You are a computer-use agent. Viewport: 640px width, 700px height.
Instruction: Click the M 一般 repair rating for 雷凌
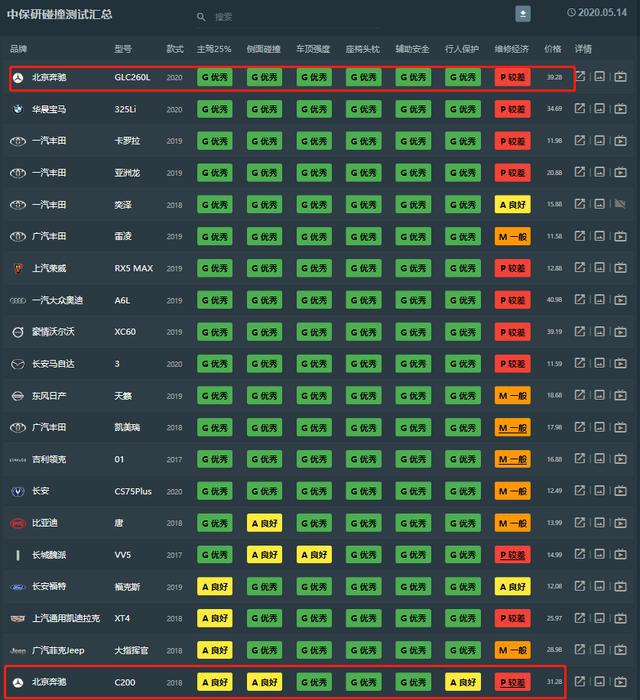pyautogui.click(x=512, y=237)
